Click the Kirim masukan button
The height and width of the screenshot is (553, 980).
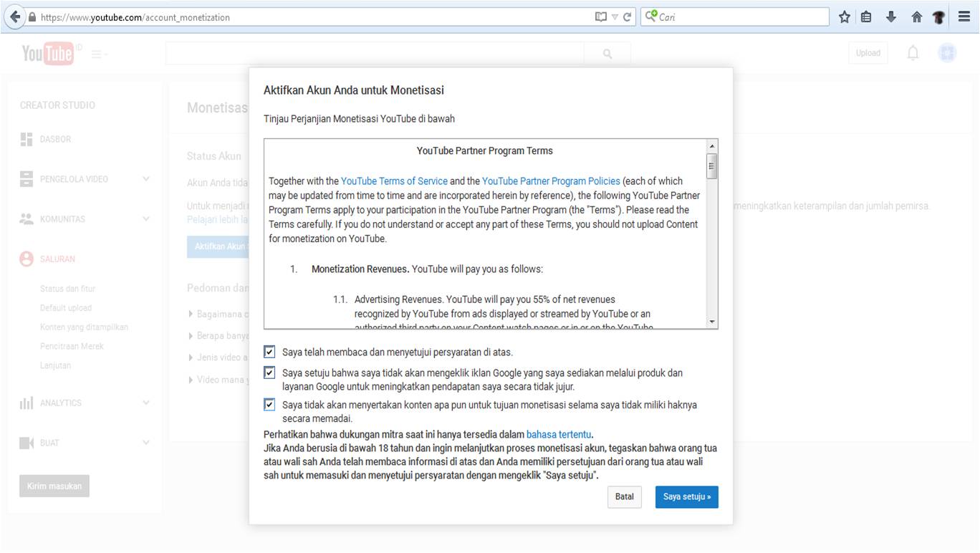[54, 486]
